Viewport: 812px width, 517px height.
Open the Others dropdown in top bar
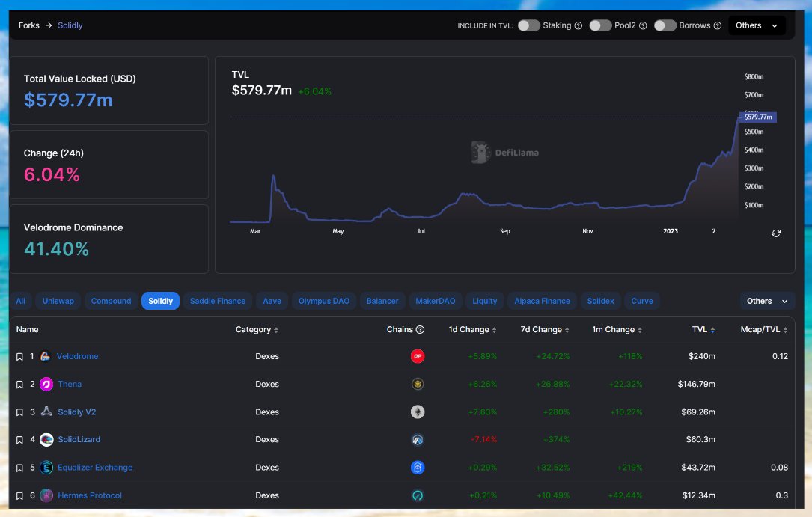click(x=757, y=25)
